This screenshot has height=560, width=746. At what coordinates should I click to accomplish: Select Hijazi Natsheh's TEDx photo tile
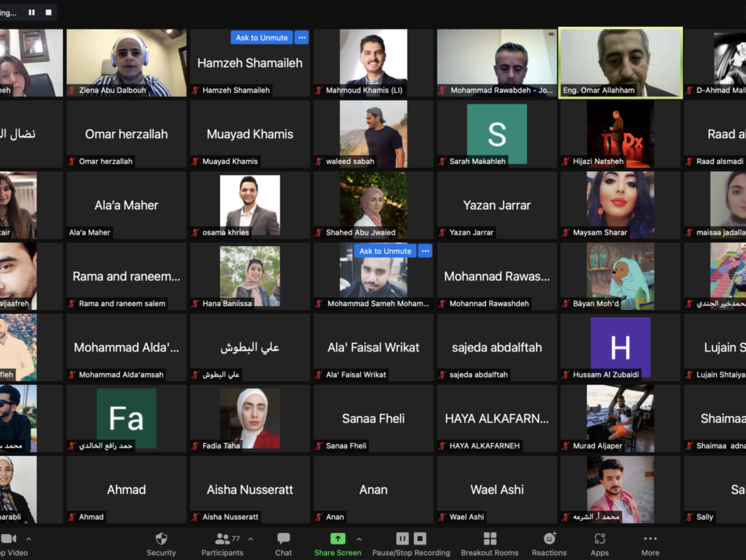click(x=621, y=134)
